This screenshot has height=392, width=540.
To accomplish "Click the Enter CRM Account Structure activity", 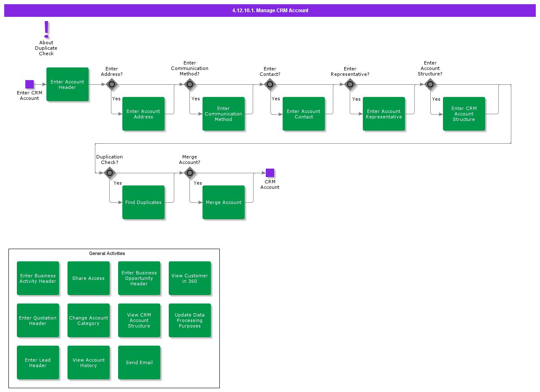I will [x=464, y=114].
